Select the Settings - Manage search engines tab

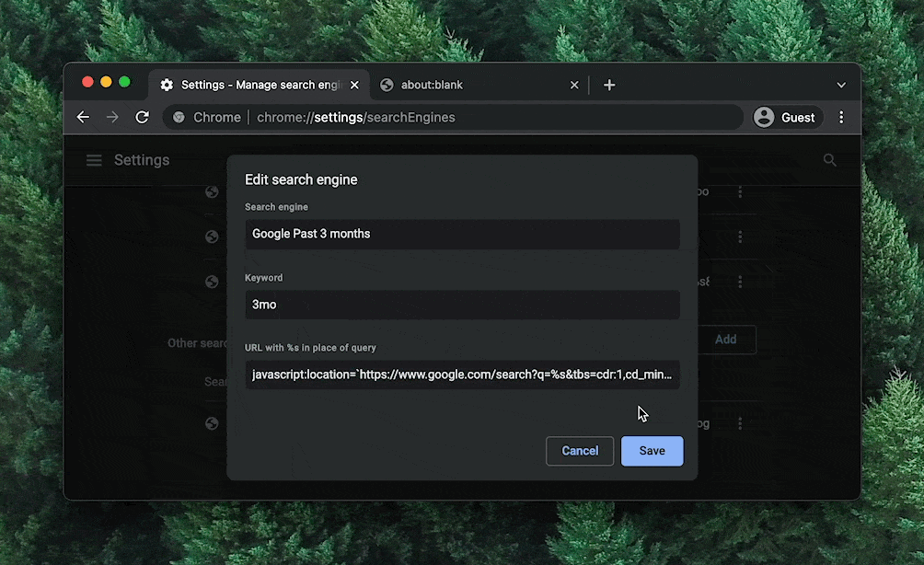tap(260, 85)
